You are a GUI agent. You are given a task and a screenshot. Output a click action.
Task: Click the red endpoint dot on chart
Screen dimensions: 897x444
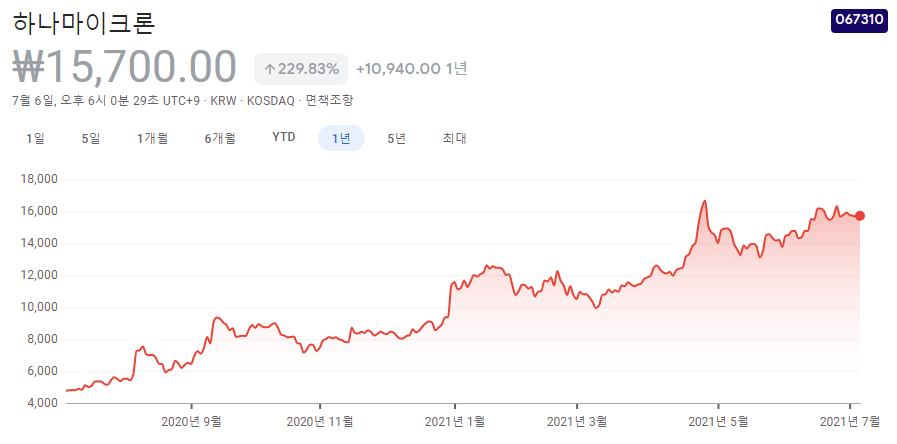click(860, 216)
